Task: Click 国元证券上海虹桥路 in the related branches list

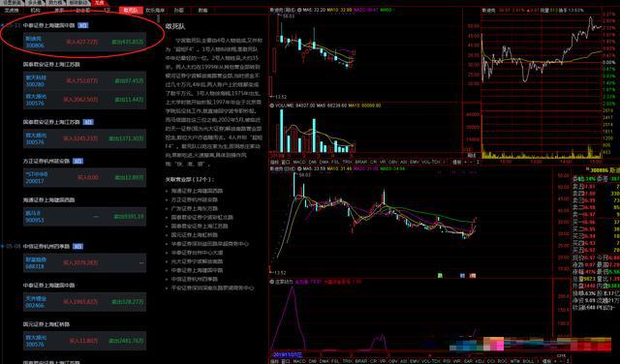Action: 195,235
